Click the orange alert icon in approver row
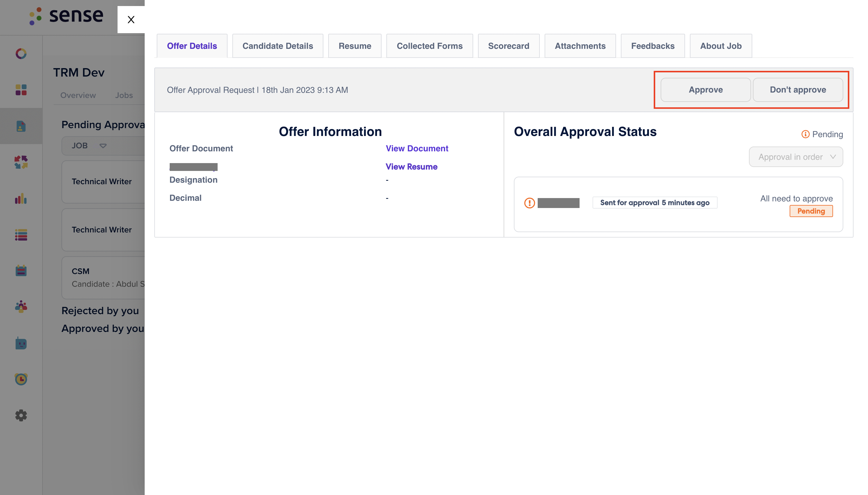The width and height of the screenshot is (868, 495). (530, 203)
